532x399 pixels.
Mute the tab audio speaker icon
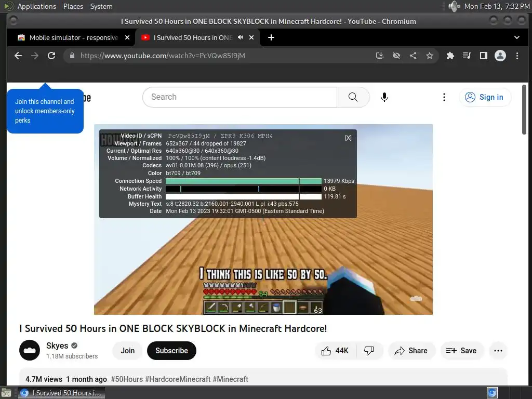(x=240, y=37)
